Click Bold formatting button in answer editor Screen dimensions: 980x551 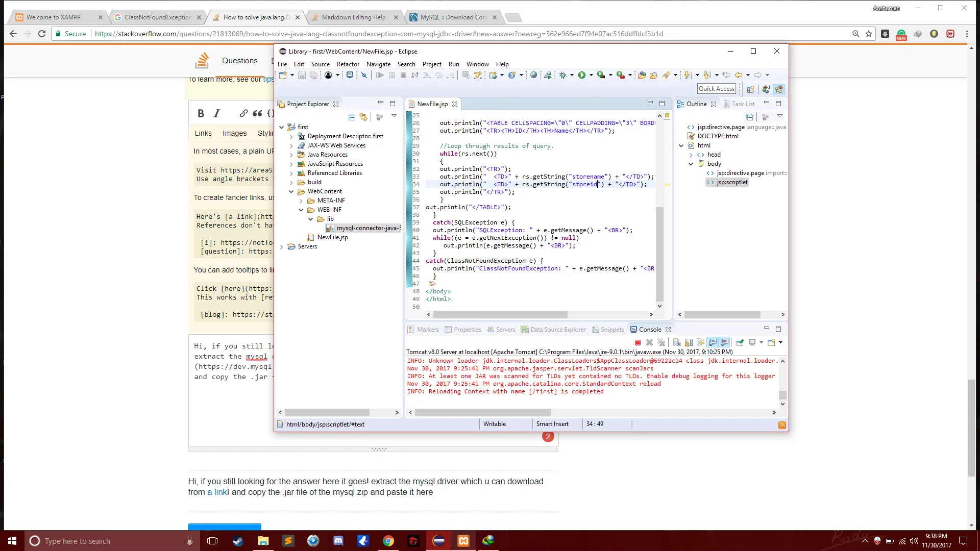tap(201, 113)
